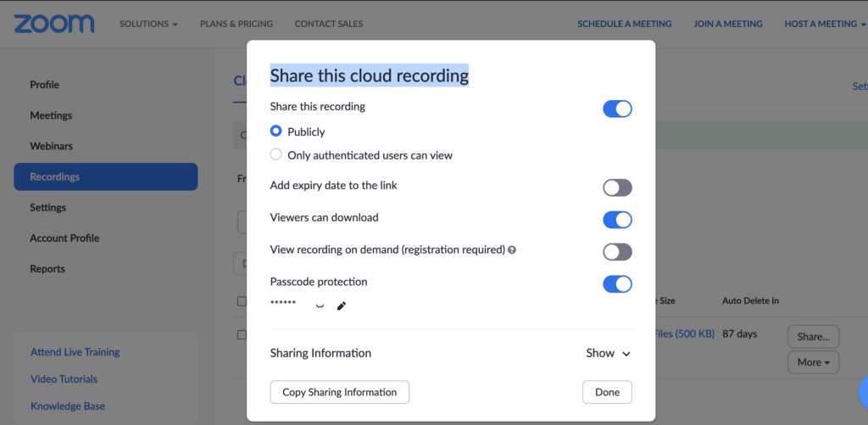Enable Add expiry date to the link

click(x=617, y=187)
